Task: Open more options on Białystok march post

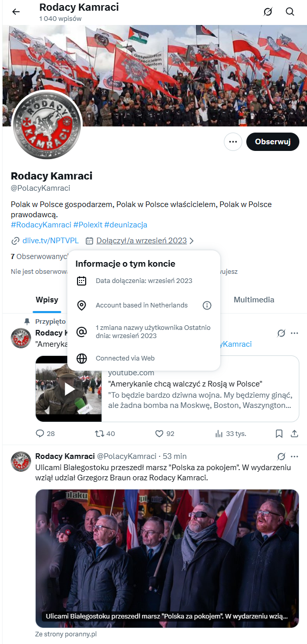Action: (x=294, y=456)
